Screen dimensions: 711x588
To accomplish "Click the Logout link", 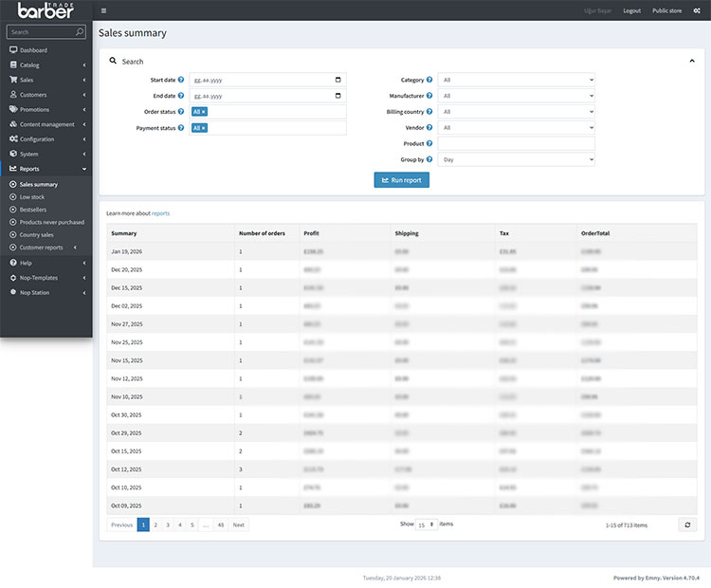I will tap(631, 10).
